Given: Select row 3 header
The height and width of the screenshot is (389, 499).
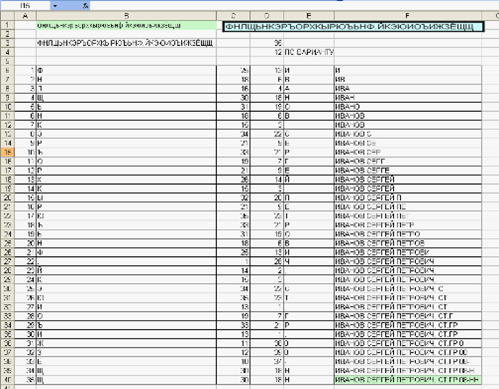Looking at the screenshot, I should pyautogui.click(x=7, y=43).
